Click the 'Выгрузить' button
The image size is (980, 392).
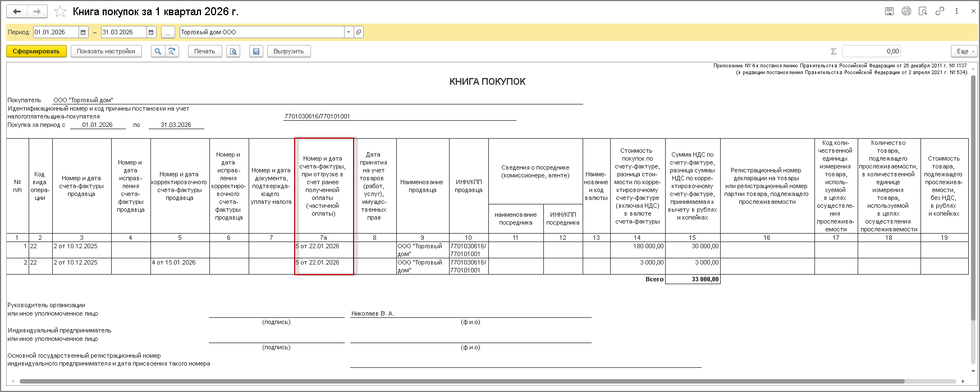point(288,51)
